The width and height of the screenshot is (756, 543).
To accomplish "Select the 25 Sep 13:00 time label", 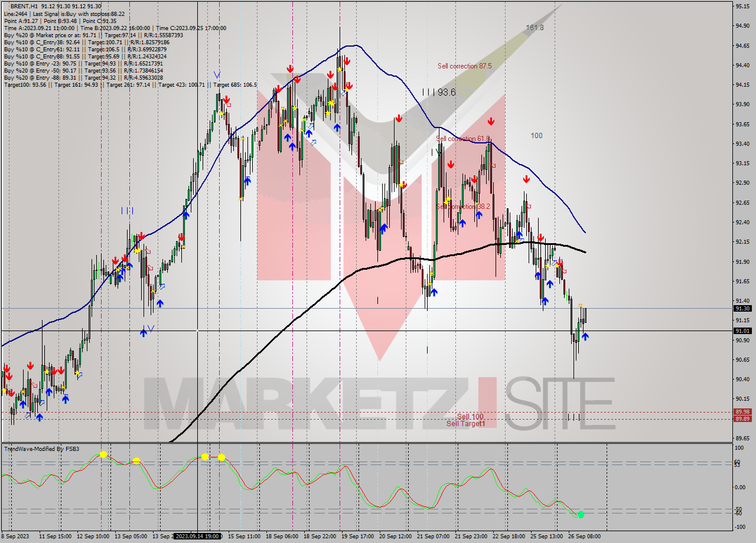I will click(546, 537).
